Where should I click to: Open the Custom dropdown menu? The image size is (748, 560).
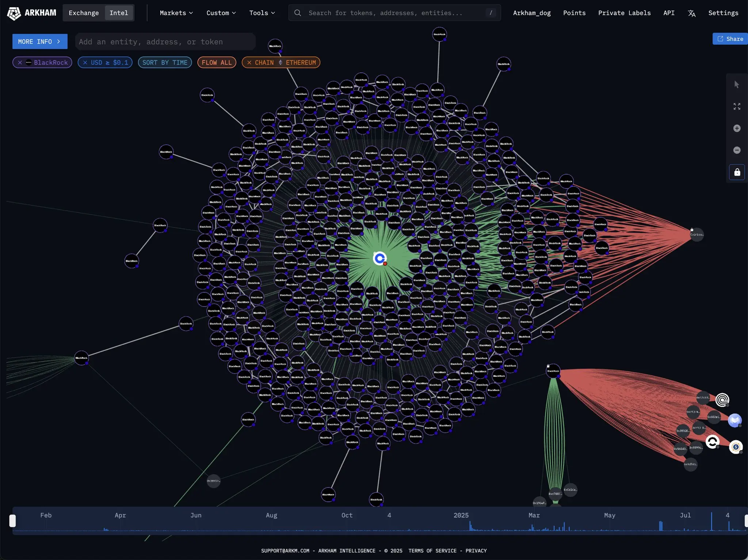tap(221, 13)
